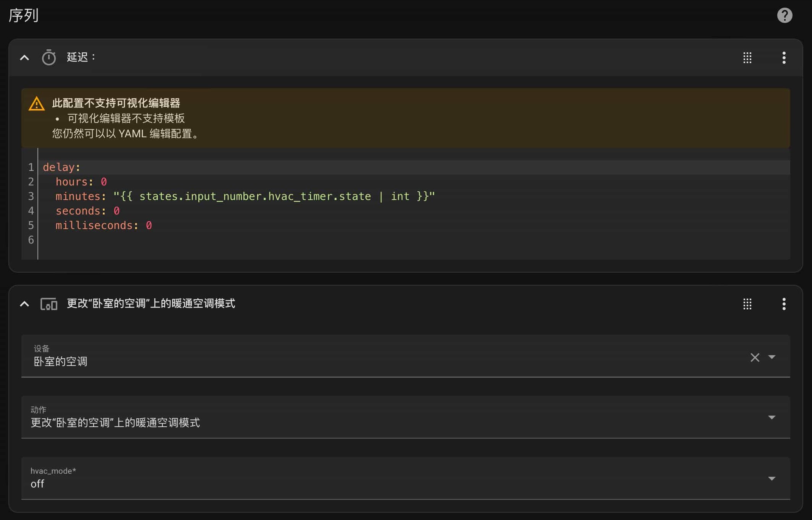The image size is (812, 520).
Task: Clear the 卧室的空调 device selection
Action: (755, 357)
